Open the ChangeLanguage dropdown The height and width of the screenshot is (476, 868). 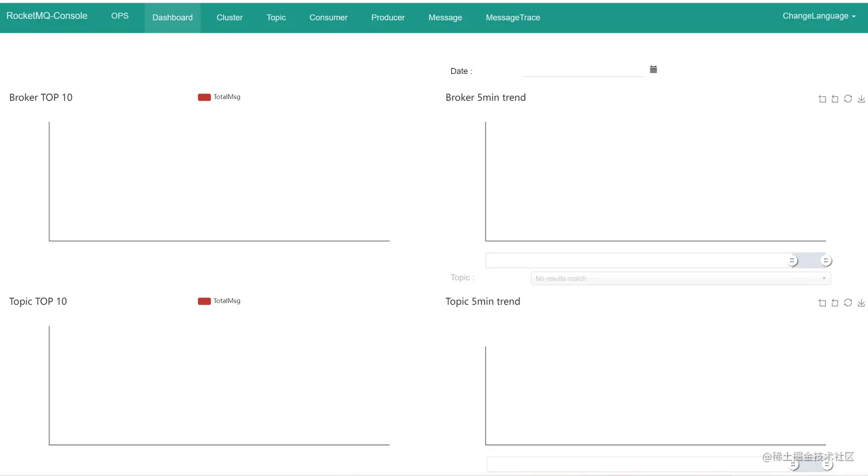pyautogui.click(x=819, y=16)
